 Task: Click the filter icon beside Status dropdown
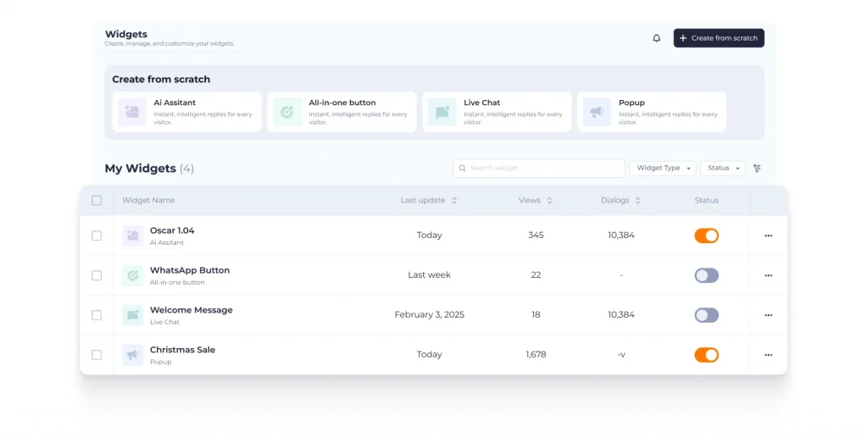point(757,169)
